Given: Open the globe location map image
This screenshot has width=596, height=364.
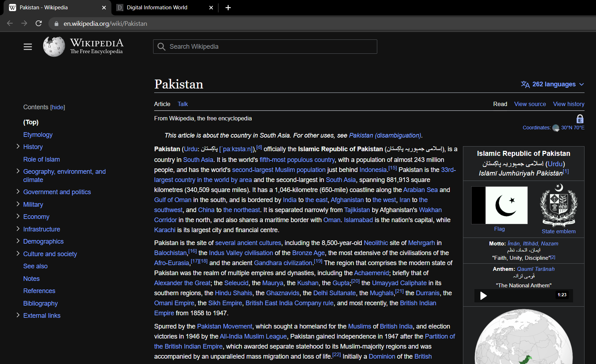Looking at the screenshot, I should (x=524, y=337).
